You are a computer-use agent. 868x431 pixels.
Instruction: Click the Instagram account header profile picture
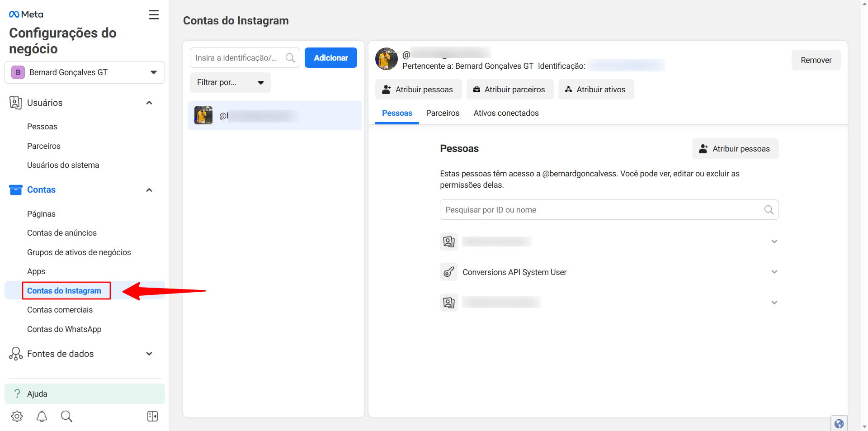pos(387,59)
